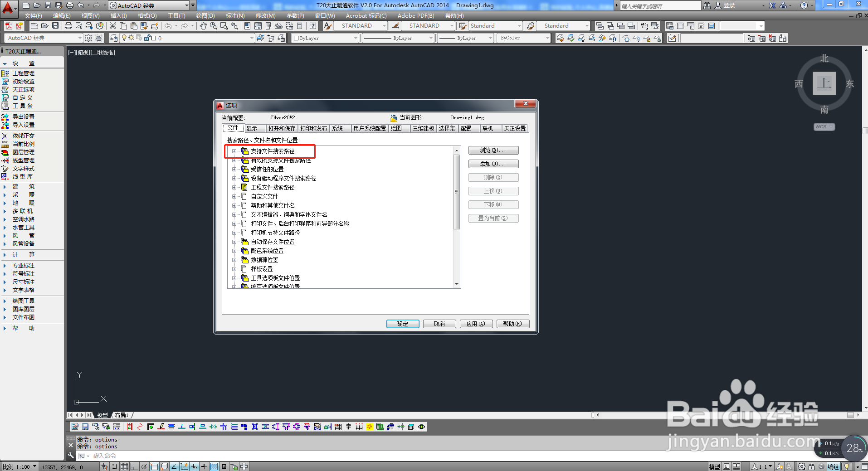
Task: Click the Workspace Settings gear icon
Action: coord(88,38)
